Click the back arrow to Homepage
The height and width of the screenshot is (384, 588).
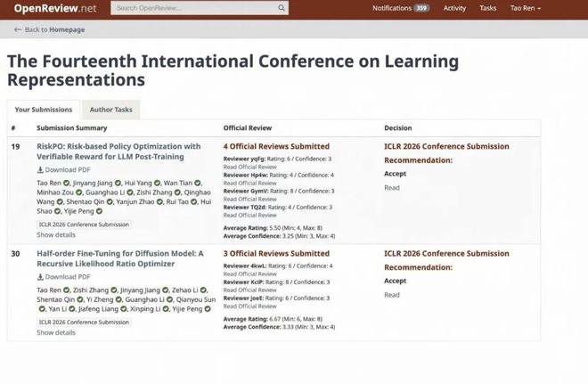coord(17,29)
